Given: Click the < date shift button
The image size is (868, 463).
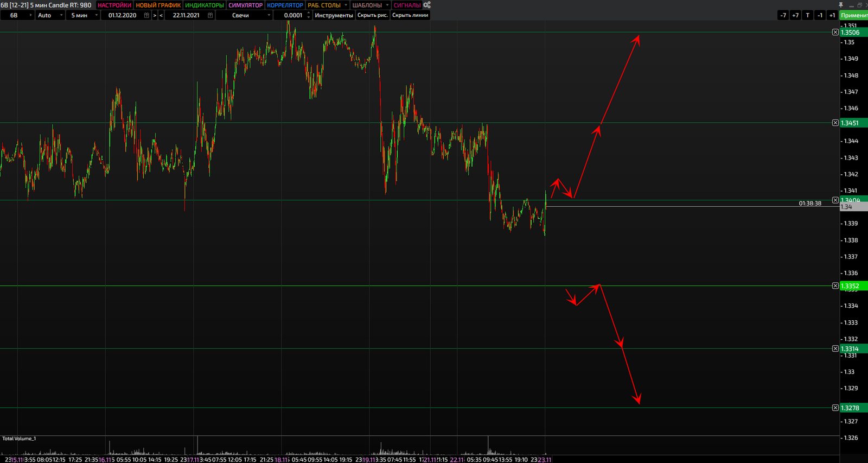Looking at the screenshot, I should coord(161,15).
